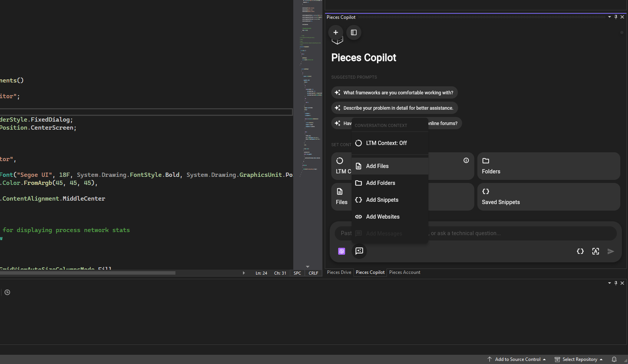The height and width of the screenshot is (364, 628).
Task: Click ContentAlignment.MiddleCenter in code
Action: point(54,199)
